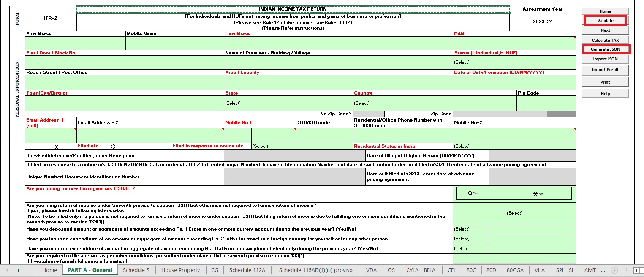
Task: Open the Print function
Action: click(605, 81)
